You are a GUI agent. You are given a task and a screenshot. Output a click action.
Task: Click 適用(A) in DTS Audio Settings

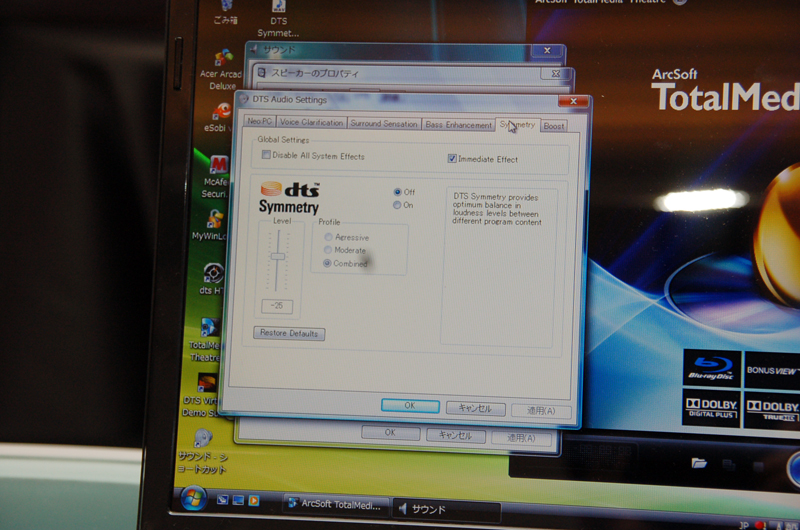541,411
